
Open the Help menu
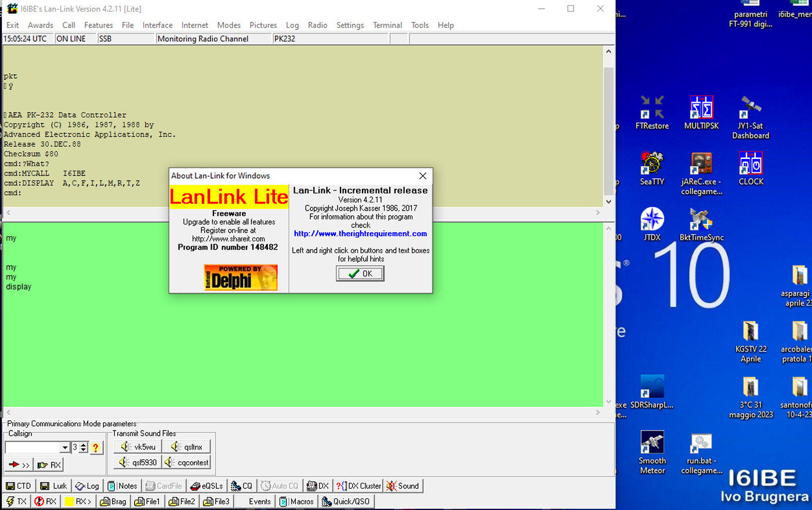click(x=446, y=25)
